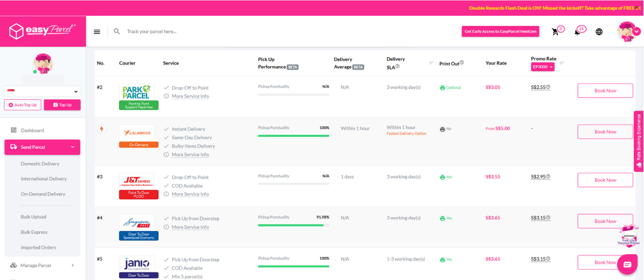Book Now for Lalamove

click(605, 132)
